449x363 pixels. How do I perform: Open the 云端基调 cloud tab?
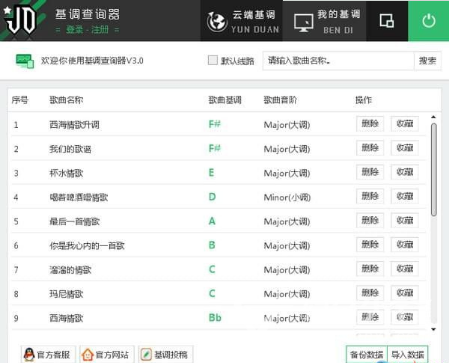click(x=242, y=21)
